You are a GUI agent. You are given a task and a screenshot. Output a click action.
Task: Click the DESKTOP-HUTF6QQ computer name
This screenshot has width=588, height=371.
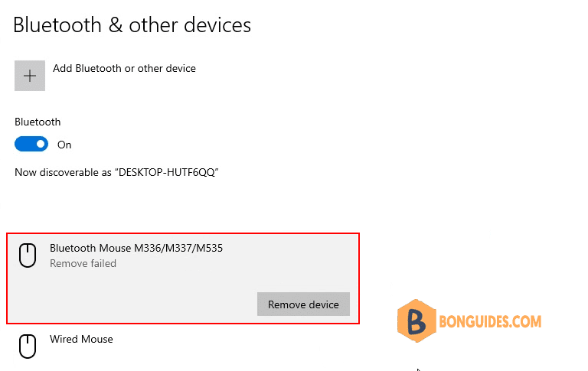pos(166,172)
